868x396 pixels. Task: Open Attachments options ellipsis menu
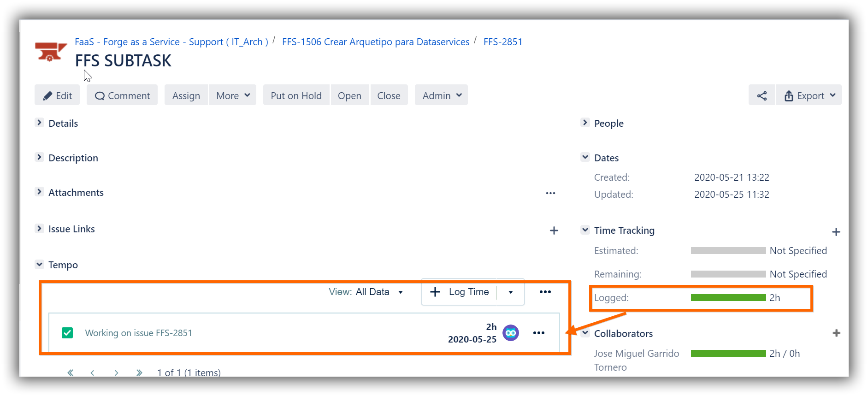tap(550, 193)
